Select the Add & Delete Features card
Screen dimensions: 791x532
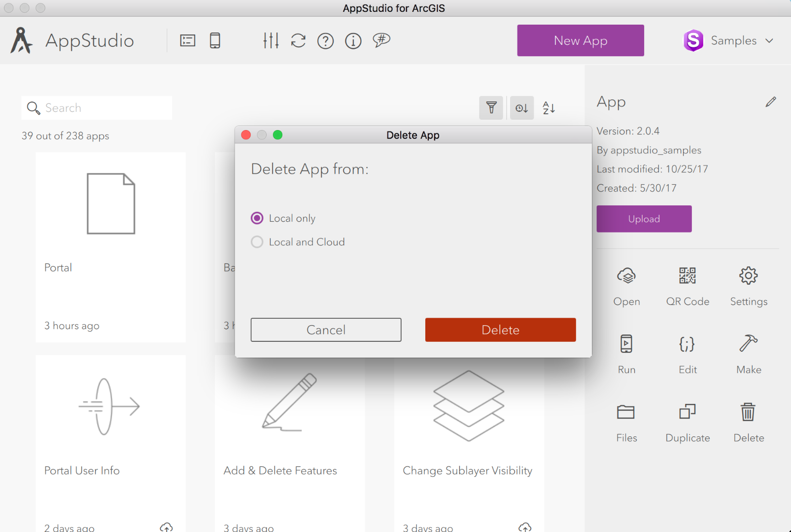[x=290, y=445]
